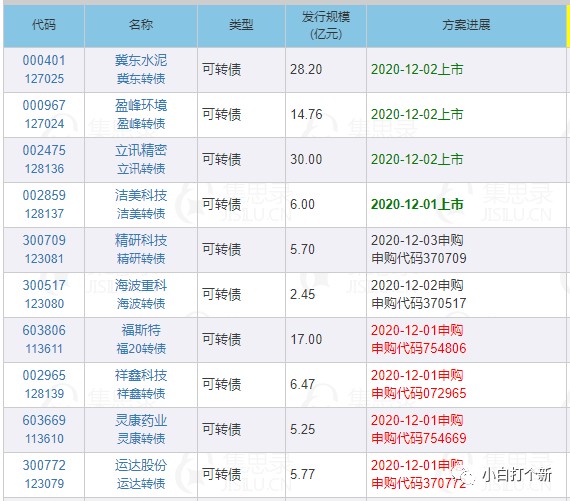The height and width of the screenshot is (501, 570).
Task: Click the 福20转债 bond name
Action: tap(141, 349)
